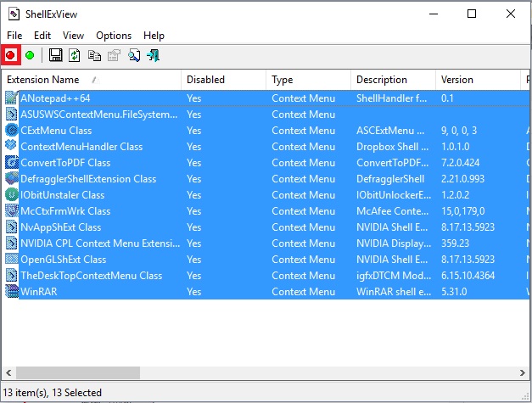Click the NvAppShExt Class icon
The width and height of the screenshot is (532, 403).
point(12,227)
